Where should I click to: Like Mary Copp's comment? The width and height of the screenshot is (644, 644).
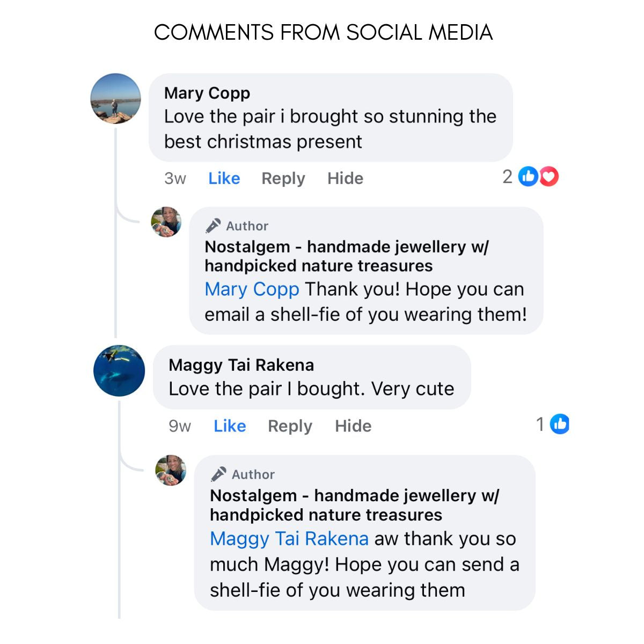pos(224,178)
